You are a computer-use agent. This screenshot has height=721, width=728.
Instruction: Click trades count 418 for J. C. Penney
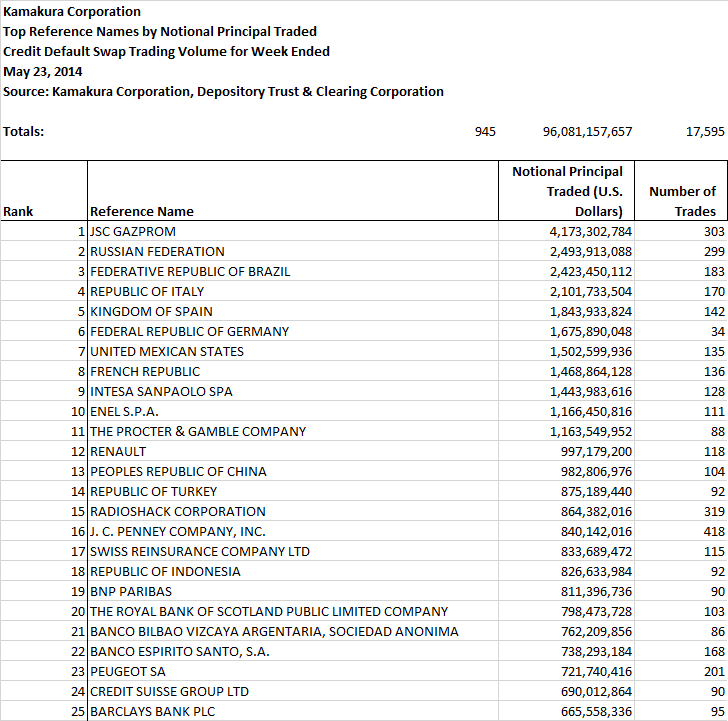tap(681, 531)
